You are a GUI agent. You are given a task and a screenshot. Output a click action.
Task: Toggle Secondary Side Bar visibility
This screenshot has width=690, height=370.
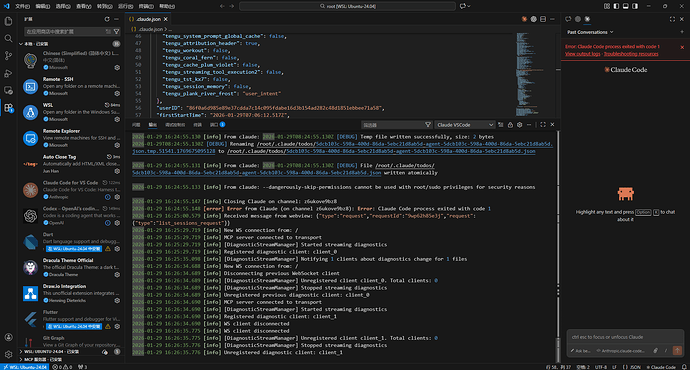coord(635,6)
